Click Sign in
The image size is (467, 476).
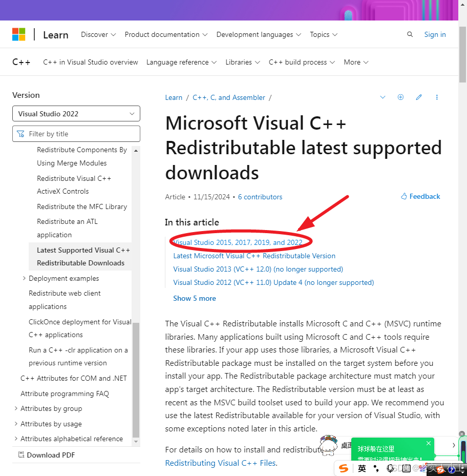tap(435, 35)
